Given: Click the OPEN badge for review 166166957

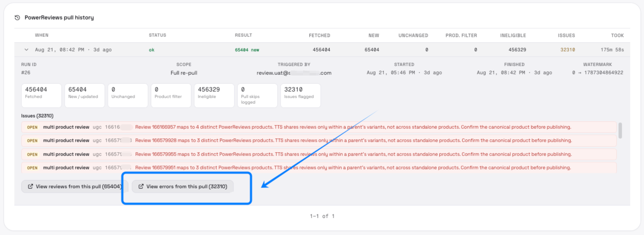Looking at the screenshot, I should (x=32, y=127).
